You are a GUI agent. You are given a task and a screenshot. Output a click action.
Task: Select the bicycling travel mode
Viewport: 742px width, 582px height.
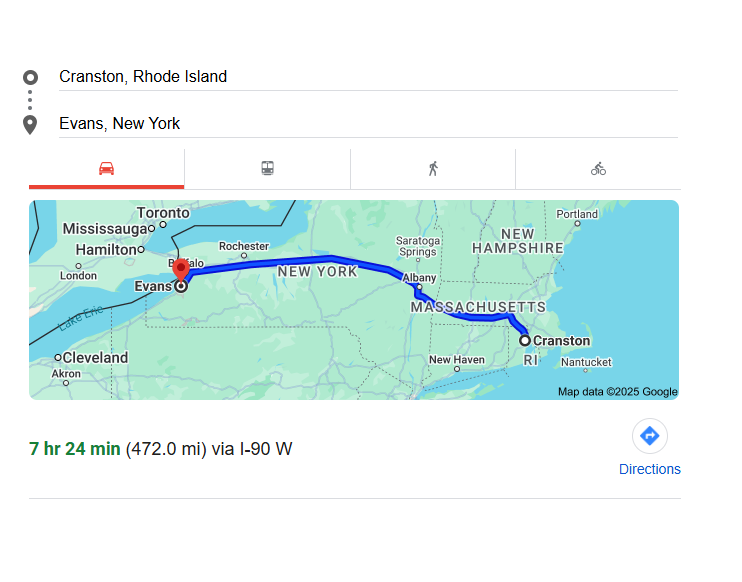(598, 168)
